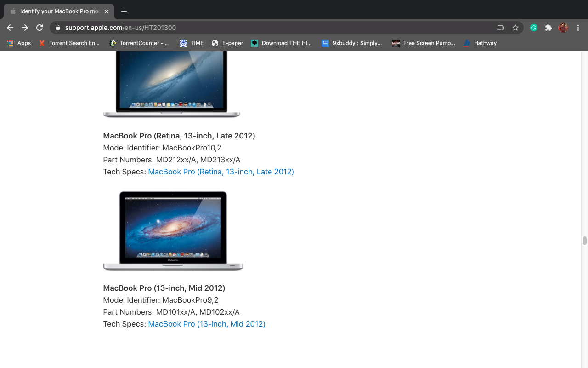Click the Chrome profile avatar
Screen dimensions: 588x368
563,28
